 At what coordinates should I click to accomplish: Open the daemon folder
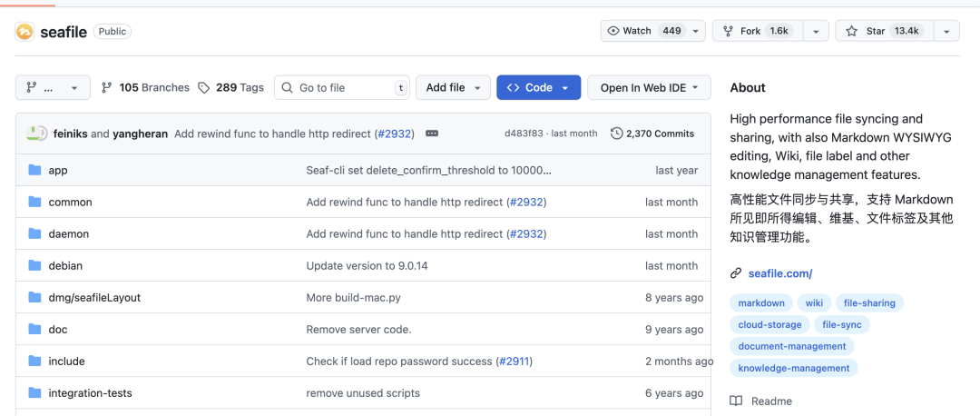(x=69, y=234)
